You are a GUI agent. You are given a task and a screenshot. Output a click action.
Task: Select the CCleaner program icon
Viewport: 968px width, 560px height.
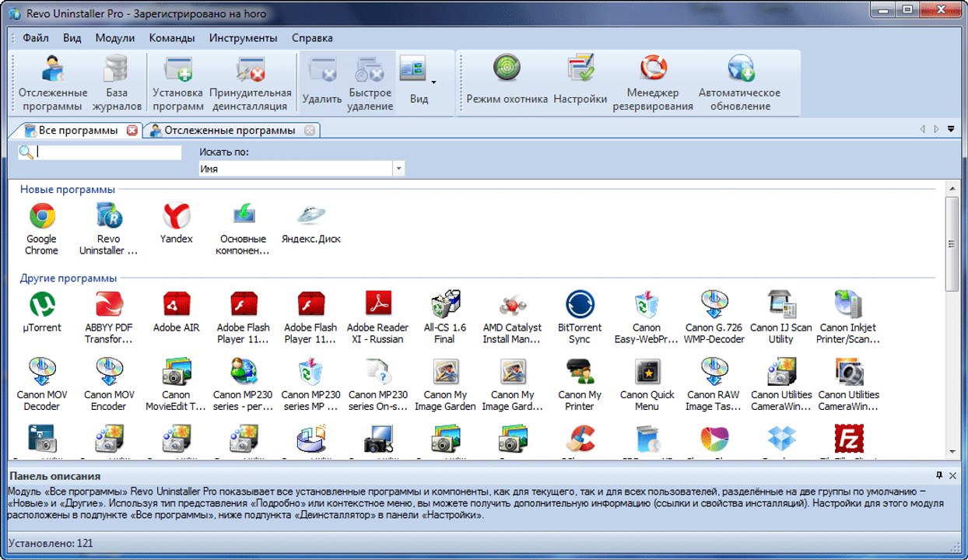click(580, 439)
